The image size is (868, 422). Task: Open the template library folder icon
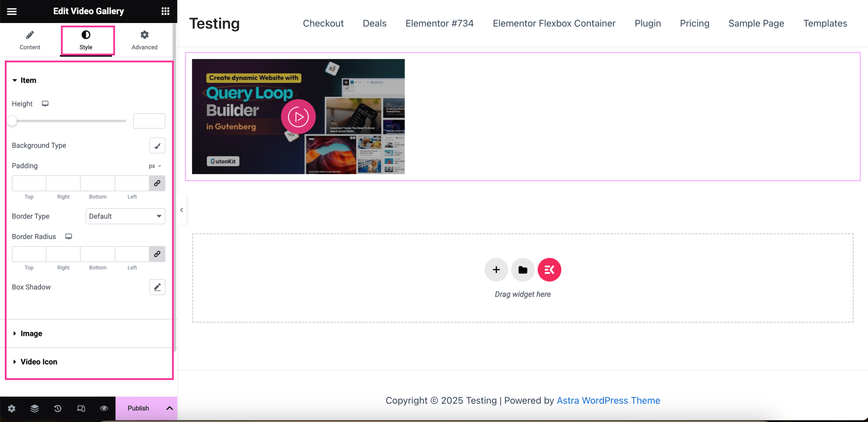pyautogui.click(x=523, y=270)
